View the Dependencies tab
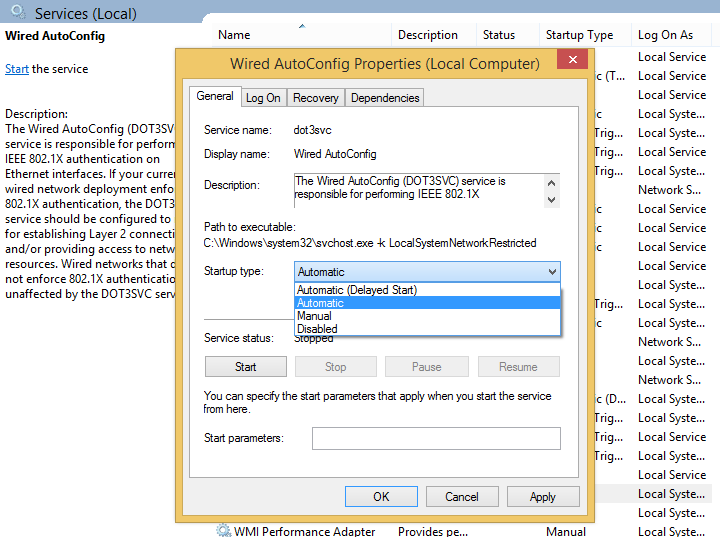 click(x=385, y=98)
